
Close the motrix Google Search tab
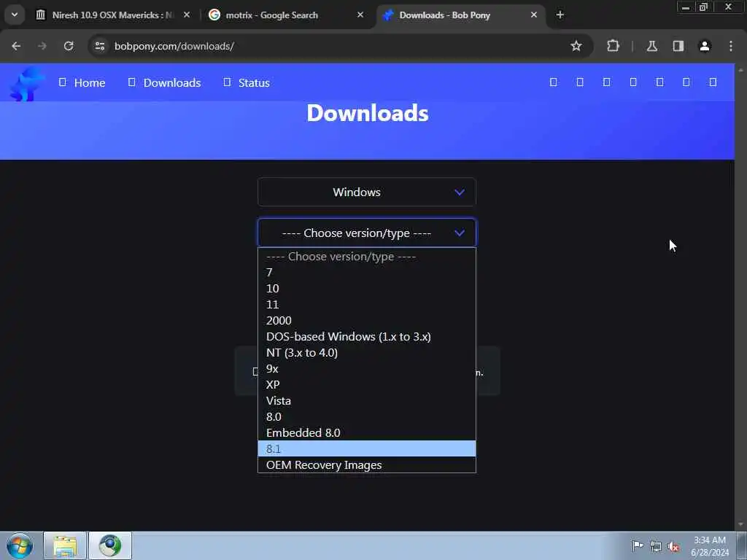(360, 15)
